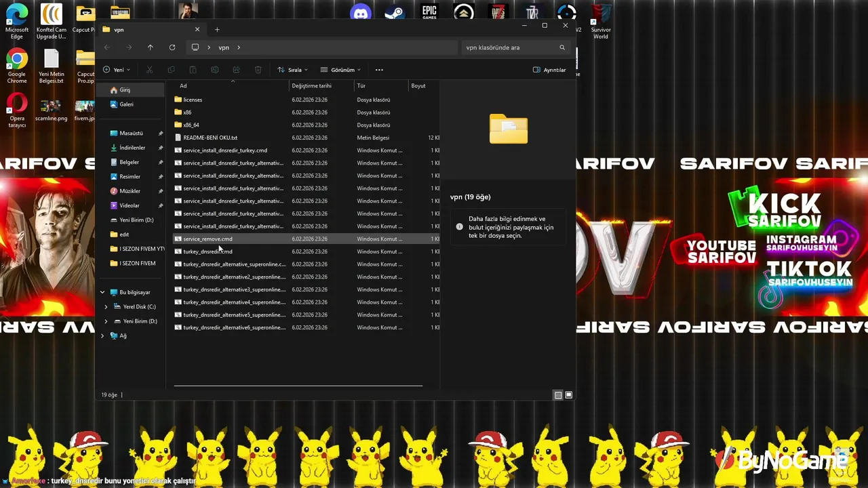
Task: Open Galeri in navigation pane
Action: point(131,104)
